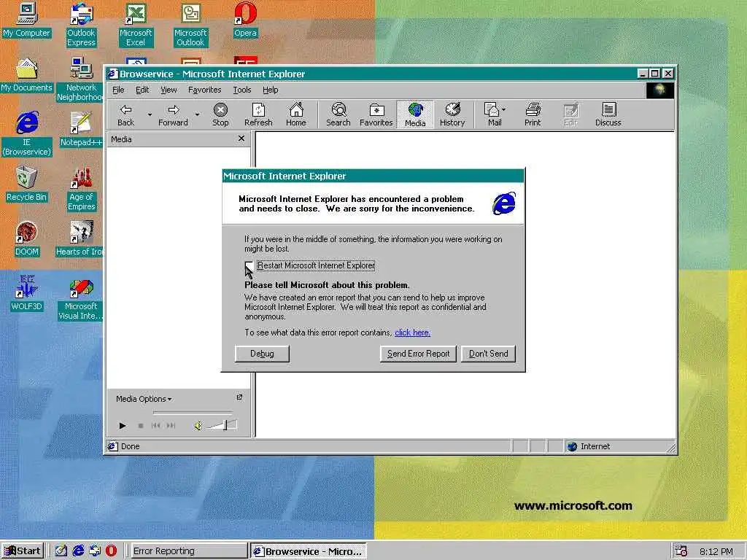Select the My Documents desktop icon

point(27,75)
